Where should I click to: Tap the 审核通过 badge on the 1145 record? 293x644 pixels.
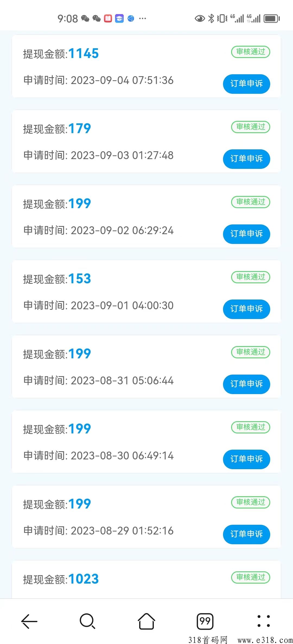coord(250,52)
